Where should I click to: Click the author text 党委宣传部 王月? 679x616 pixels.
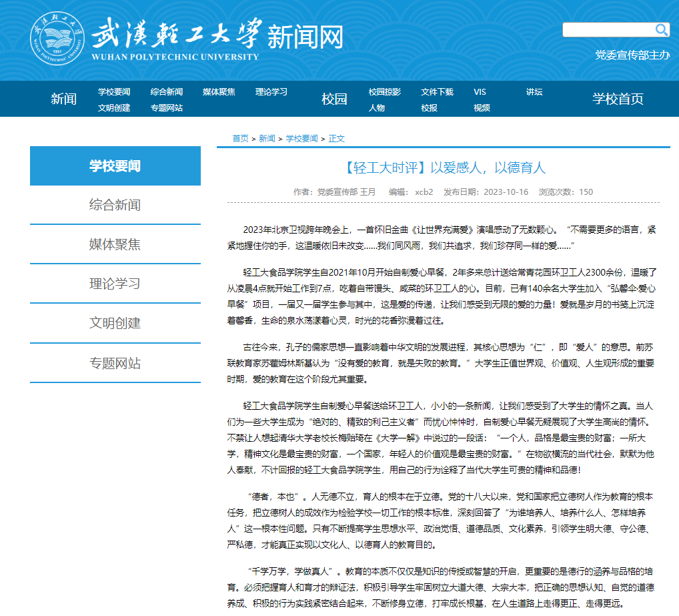(x=346, y=192)
